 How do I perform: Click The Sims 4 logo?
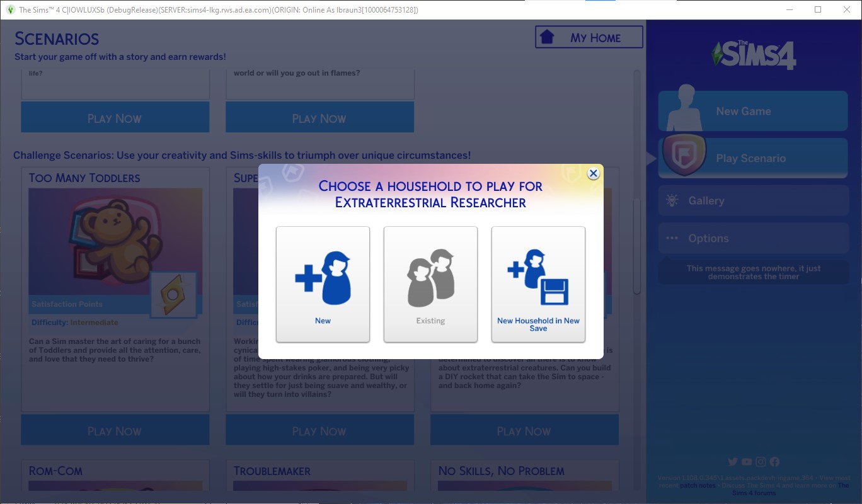coord(754,55)
